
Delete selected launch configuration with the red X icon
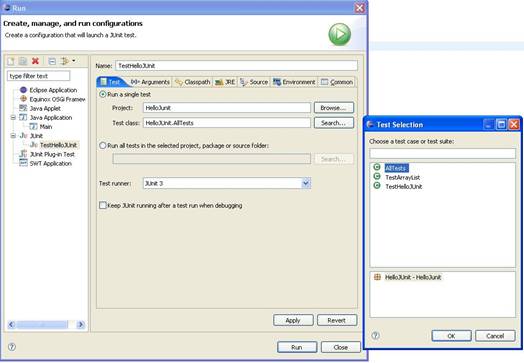[35, 61]
